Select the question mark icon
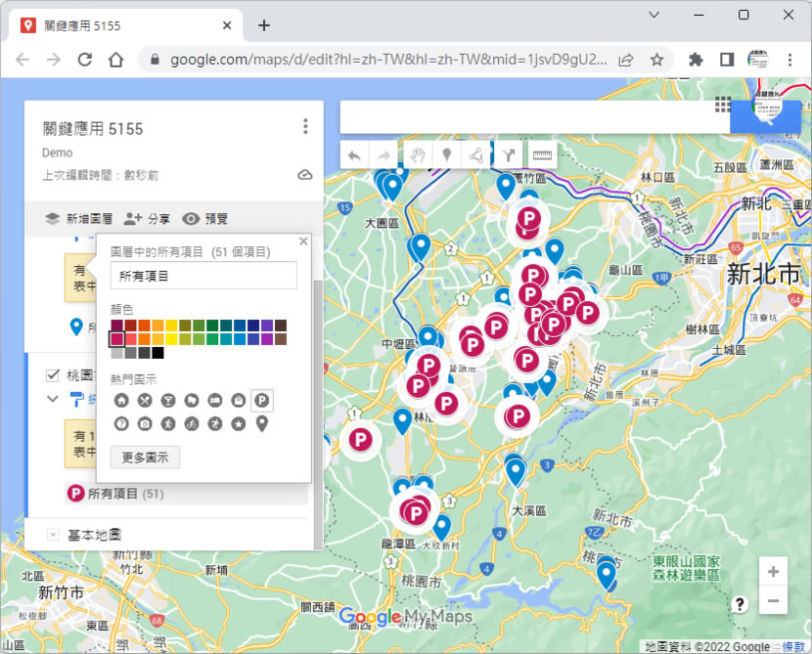This screenshot has width=812, height=654. pos(121,424)
